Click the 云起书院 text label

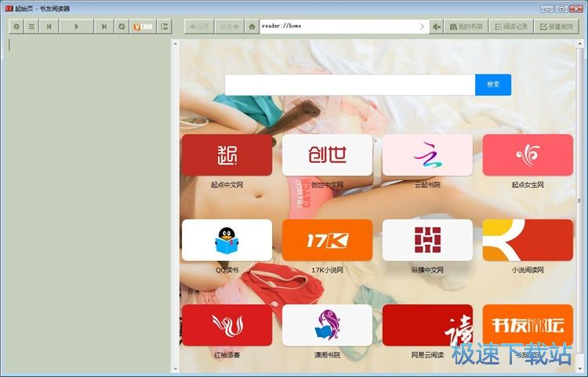click(x=427, y=185)
